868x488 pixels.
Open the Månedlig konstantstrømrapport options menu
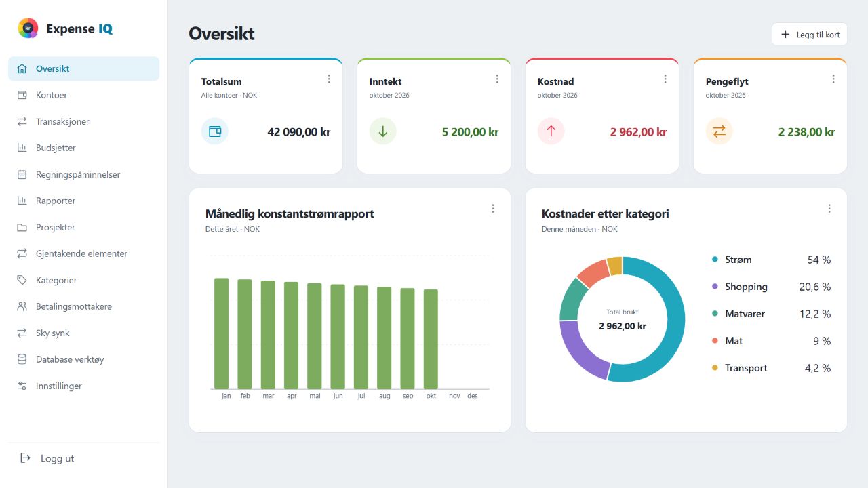point(493,209)
